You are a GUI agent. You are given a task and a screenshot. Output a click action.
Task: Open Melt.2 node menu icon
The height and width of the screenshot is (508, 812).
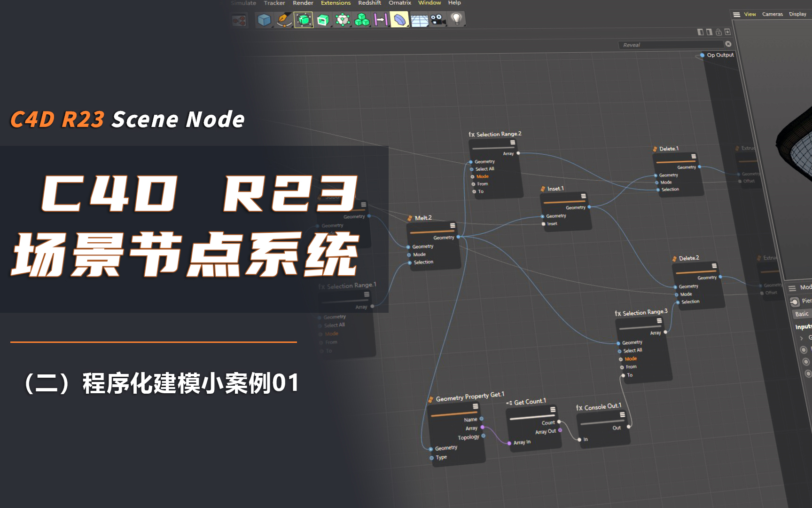pyautogui.click(x=453, y=226)
